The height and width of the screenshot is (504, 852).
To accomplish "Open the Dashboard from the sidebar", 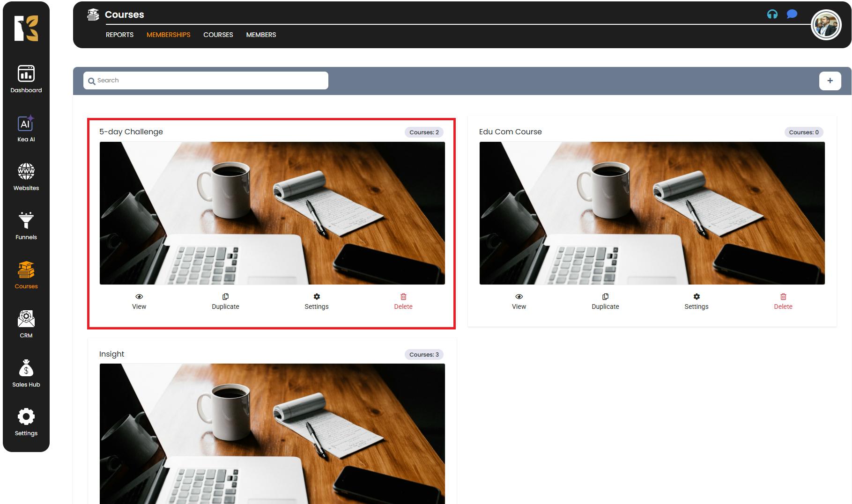I will pos(26,79).
